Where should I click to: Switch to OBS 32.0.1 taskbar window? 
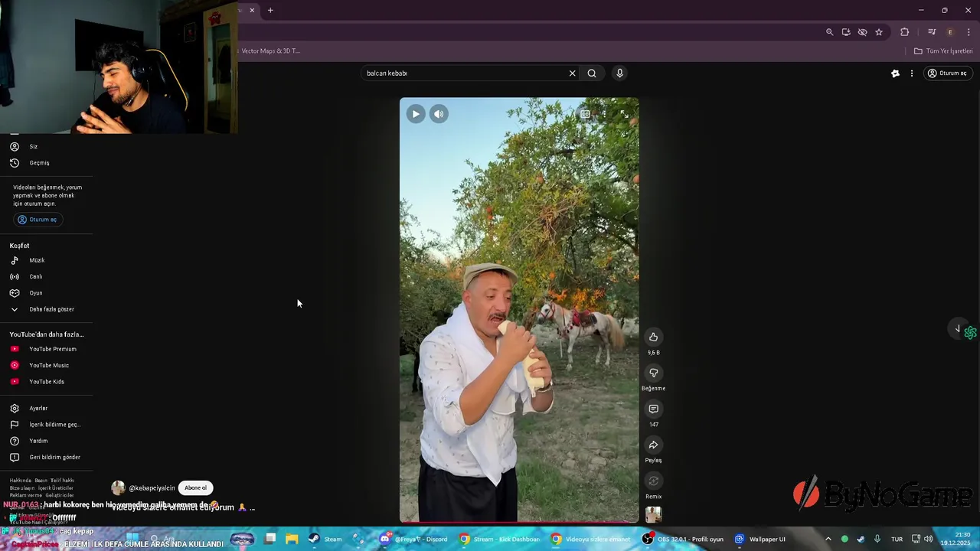[683, 539]
